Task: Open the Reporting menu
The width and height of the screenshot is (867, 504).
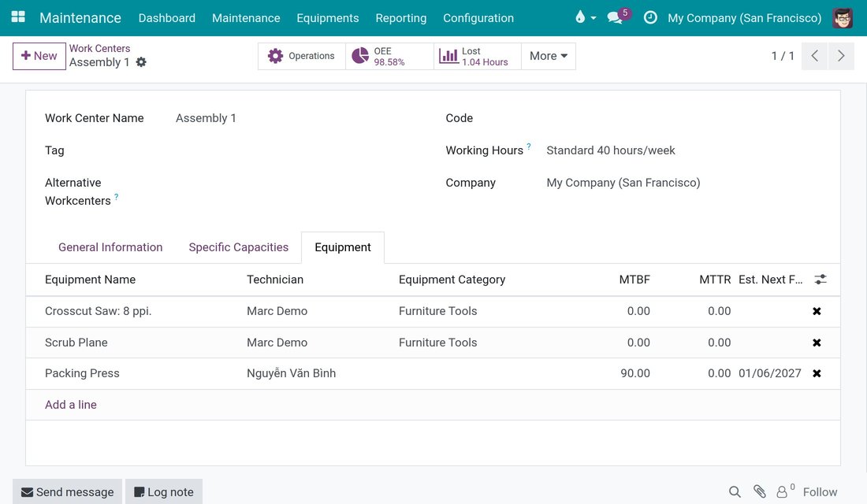Action: [401, 17]
